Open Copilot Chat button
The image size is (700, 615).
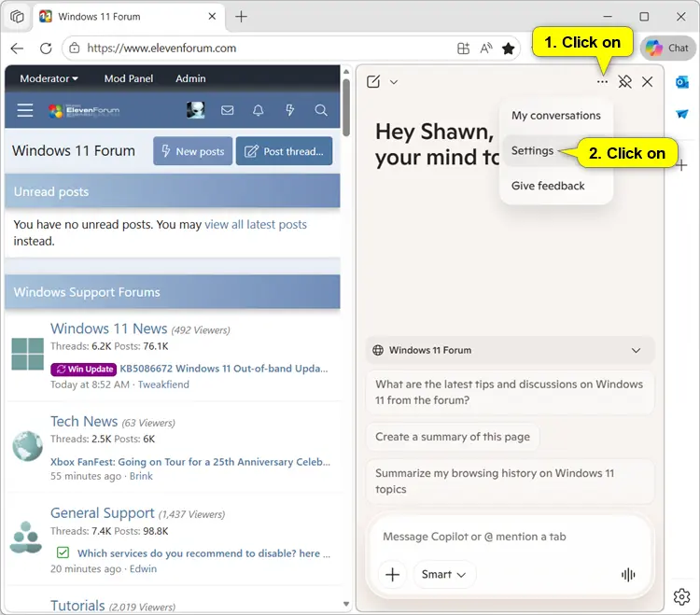tap(667, 48)
